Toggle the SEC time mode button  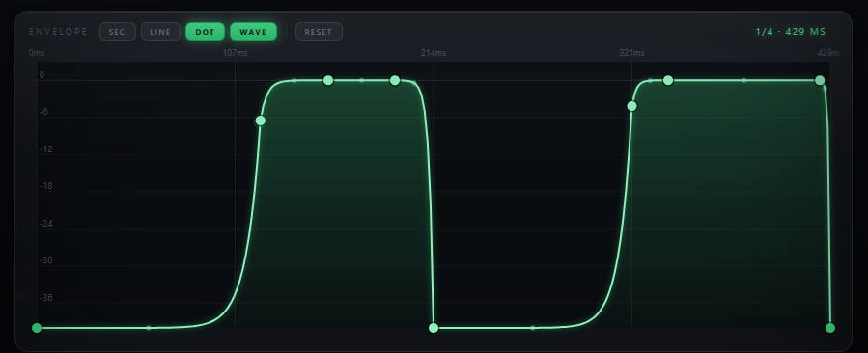click(118, 32)
